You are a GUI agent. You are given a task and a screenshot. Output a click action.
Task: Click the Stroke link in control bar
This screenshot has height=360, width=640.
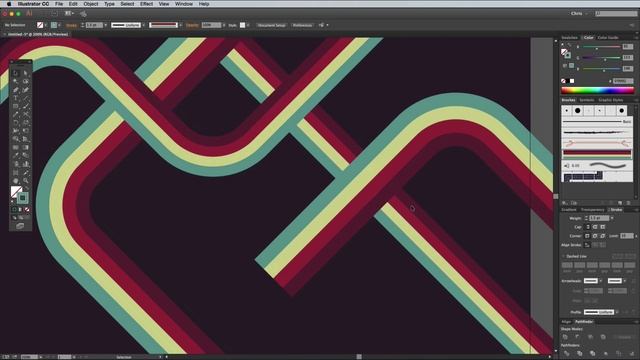click(x=71, y=25)
